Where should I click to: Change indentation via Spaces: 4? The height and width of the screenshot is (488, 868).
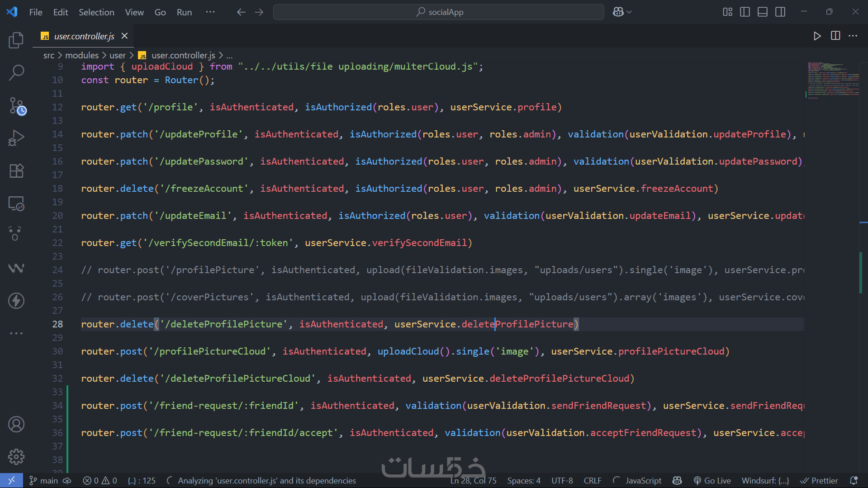[x=524, y=480]
